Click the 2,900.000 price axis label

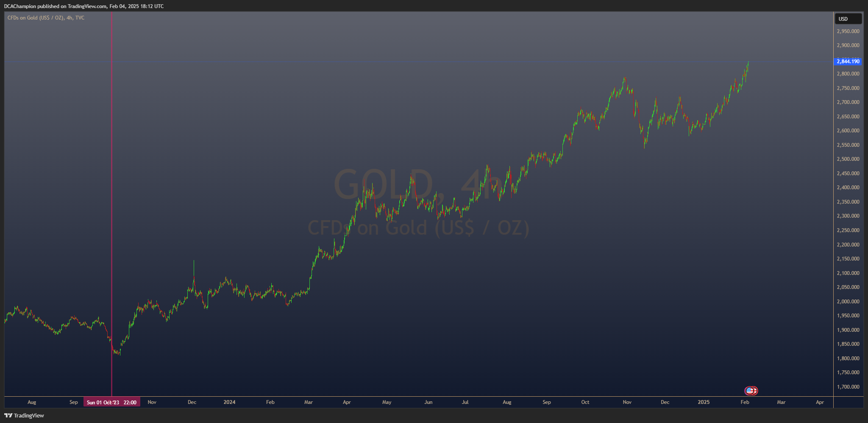click(848, 45)
